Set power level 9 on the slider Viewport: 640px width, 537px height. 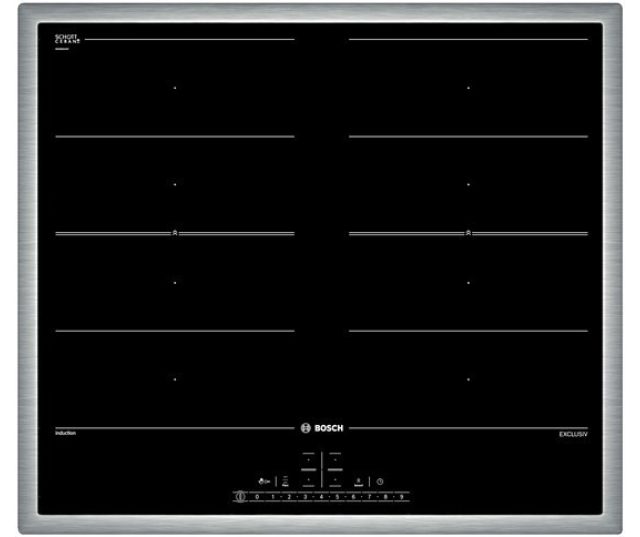coord(402,497)
